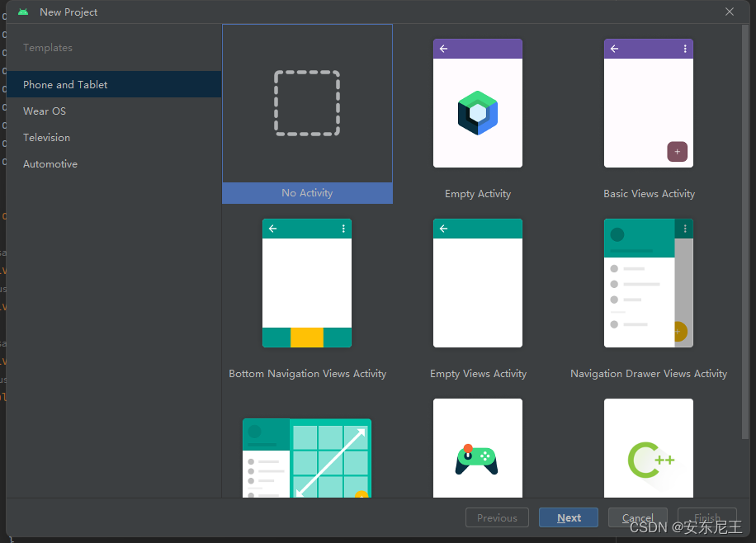
Task: Select Navigation Drawer Views Activity template
Action: tap(649, 283)
